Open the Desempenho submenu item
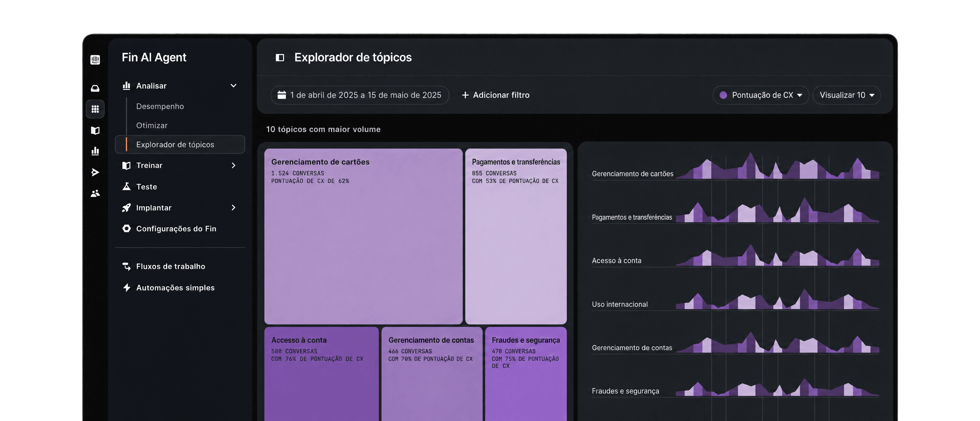Screen dimensions: 980x421 tap(160, 106)
